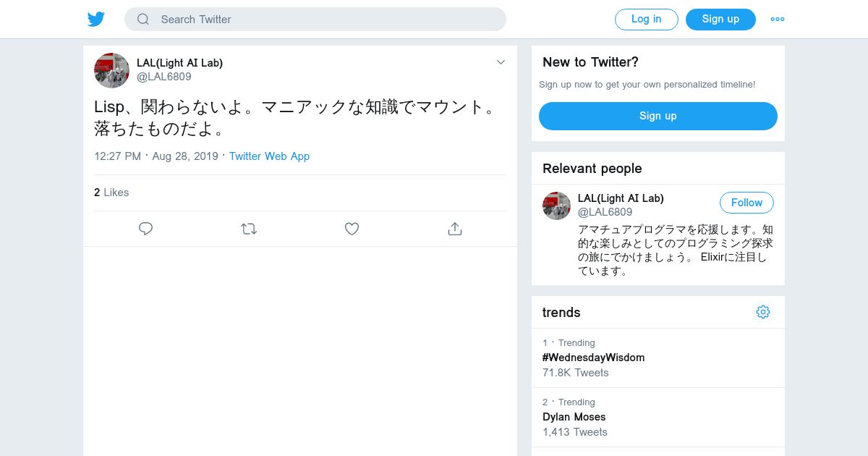Open the Twitter Web App link

click(x=269, y=156)
